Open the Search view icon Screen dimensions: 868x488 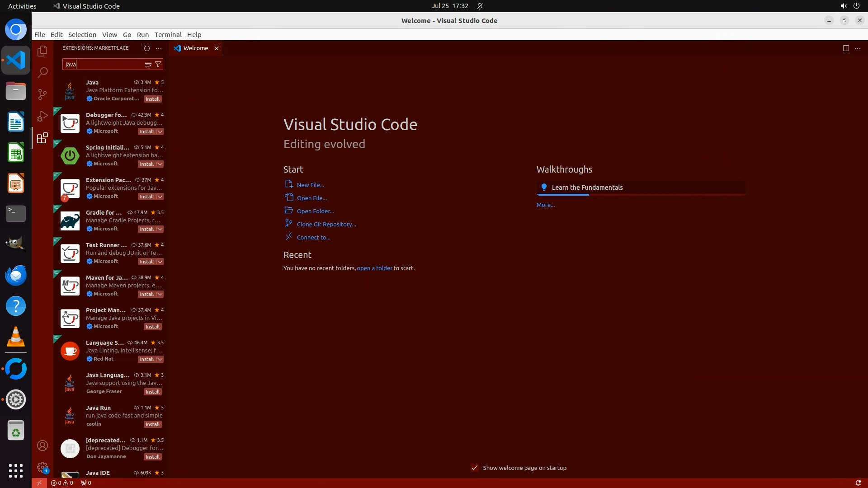(42, 72)
